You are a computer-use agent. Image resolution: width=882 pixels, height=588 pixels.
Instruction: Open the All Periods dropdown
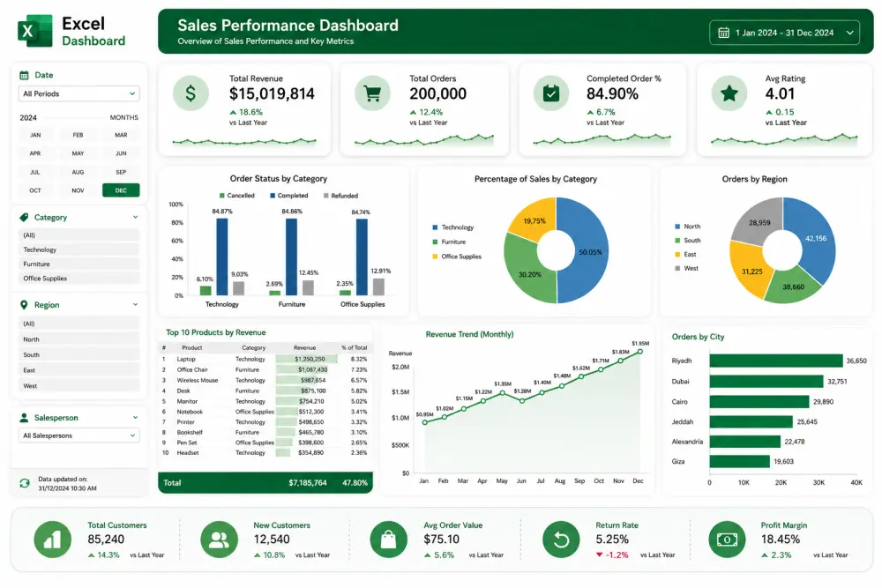(x=78, y=93)
